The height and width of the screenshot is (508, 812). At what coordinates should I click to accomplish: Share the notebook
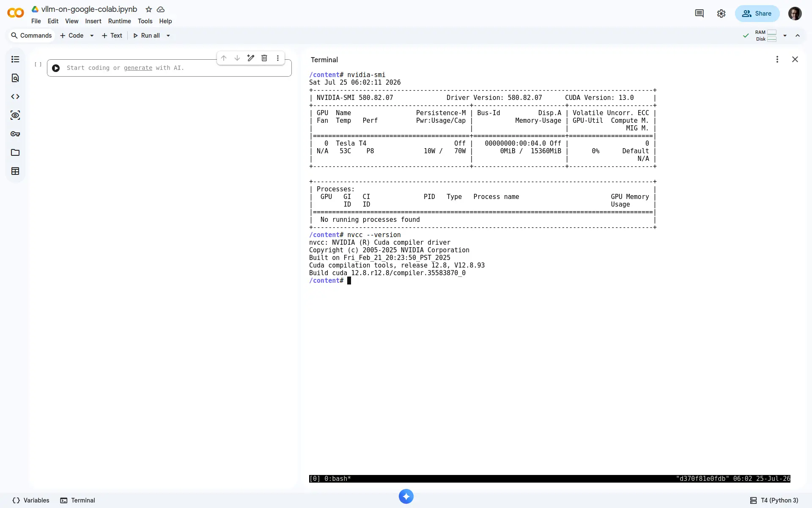(x=757, y=14)
